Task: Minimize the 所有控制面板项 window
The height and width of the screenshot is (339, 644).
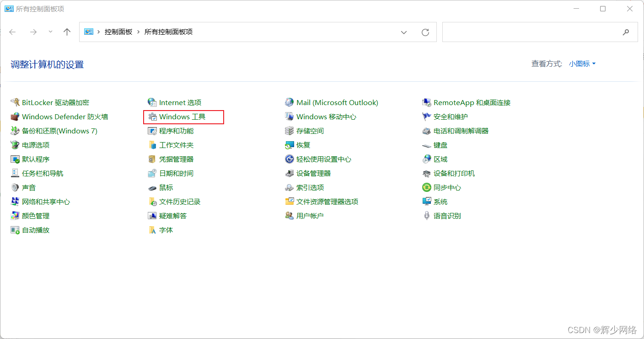Action: (576, 9)
